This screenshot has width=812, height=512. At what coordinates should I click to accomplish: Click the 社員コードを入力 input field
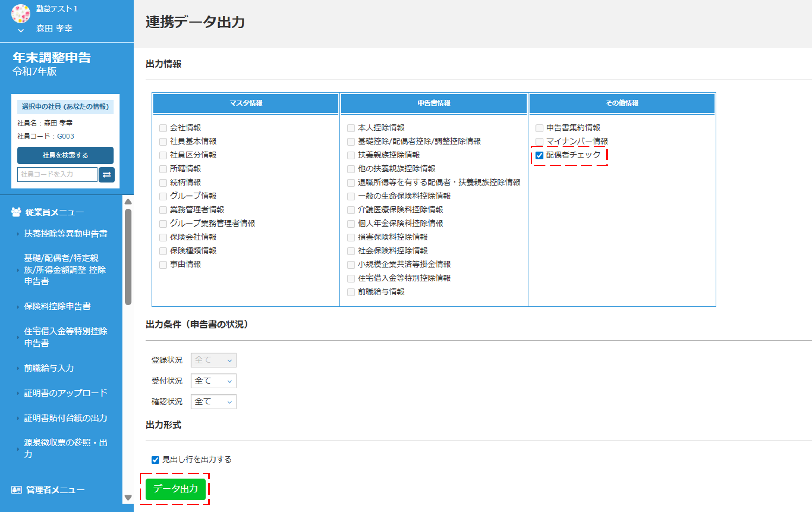point(57,174)
